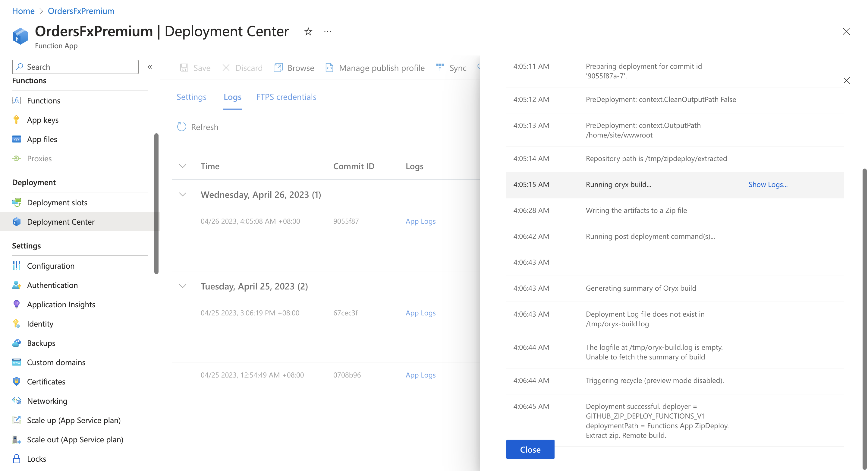The image size is (868, 471).
Task: Collapse the sidebar with double chevron
Action: point(150,67)
